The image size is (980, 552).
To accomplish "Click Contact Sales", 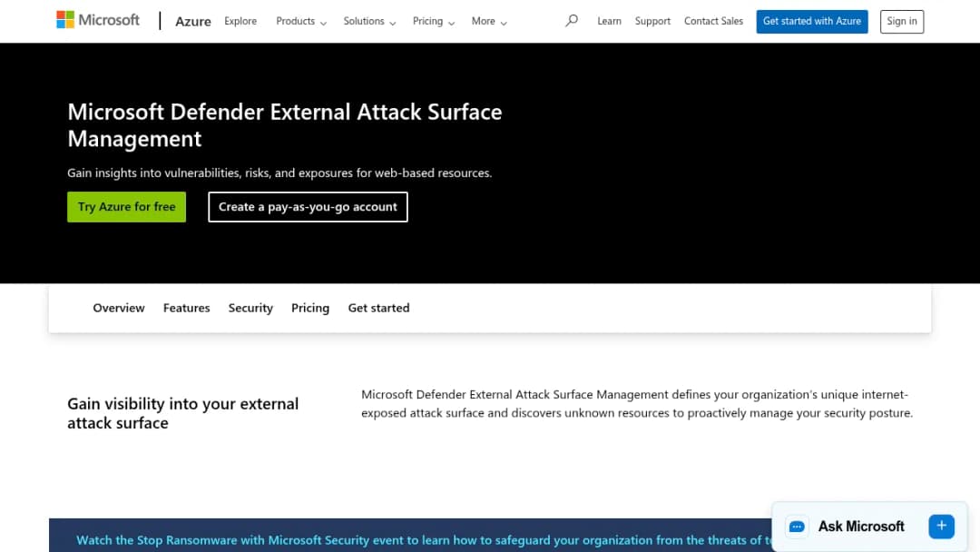I will point(714,21).
